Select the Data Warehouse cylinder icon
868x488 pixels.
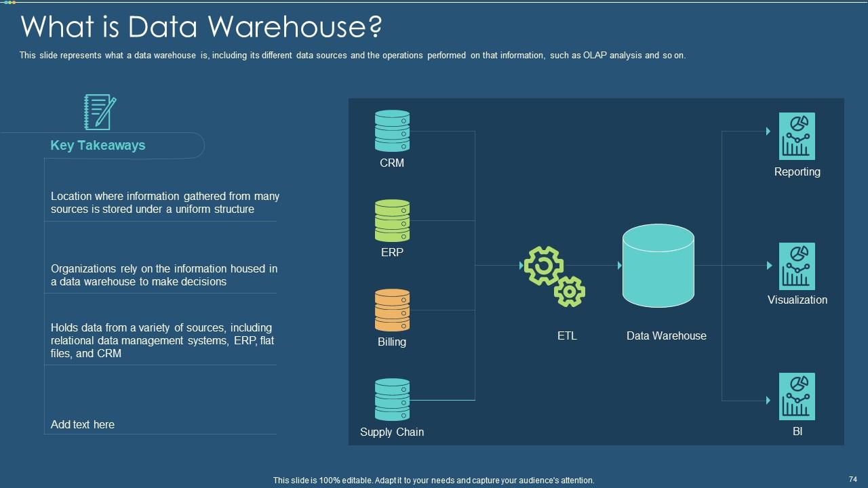[x=658, y=266]
